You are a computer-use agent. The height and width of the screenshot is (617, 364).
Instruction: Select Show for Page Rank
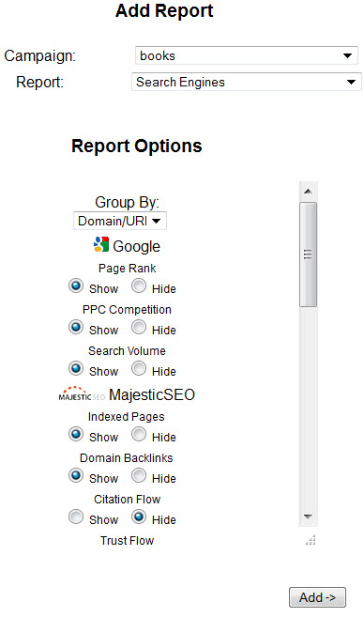pyautogui.click(x=76, y=286)
